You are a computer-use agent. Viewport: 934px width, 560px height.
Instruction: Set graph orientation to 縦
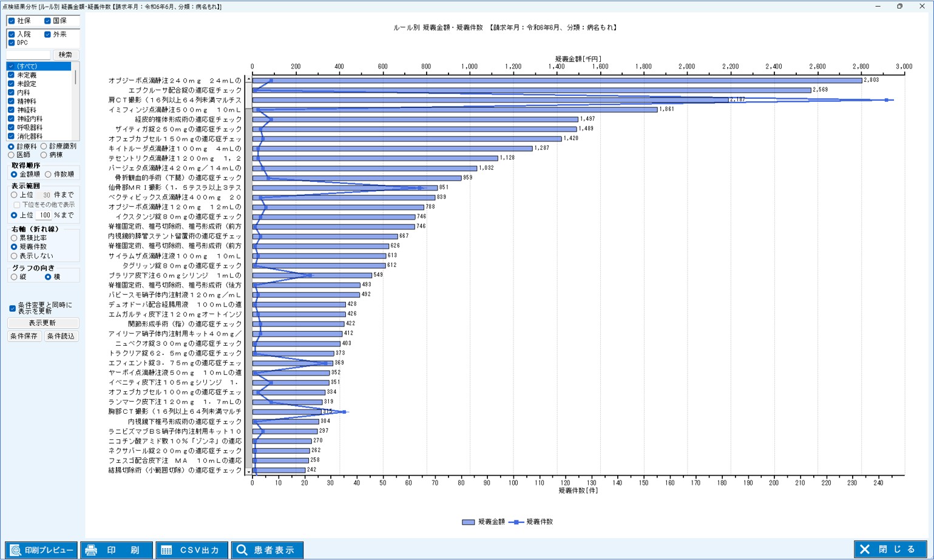coord(14,277)
